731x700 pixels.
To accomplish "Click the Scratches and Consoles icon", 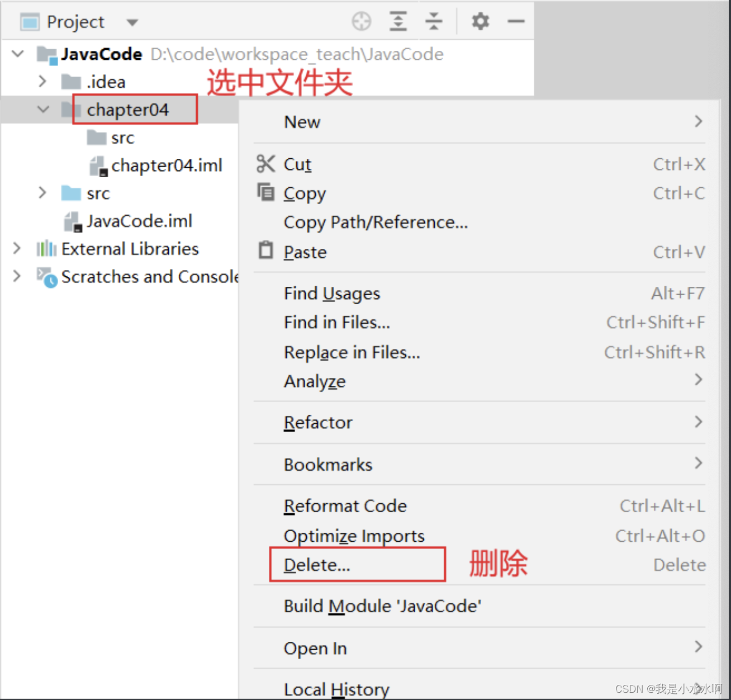I will (x=47, y=277).
